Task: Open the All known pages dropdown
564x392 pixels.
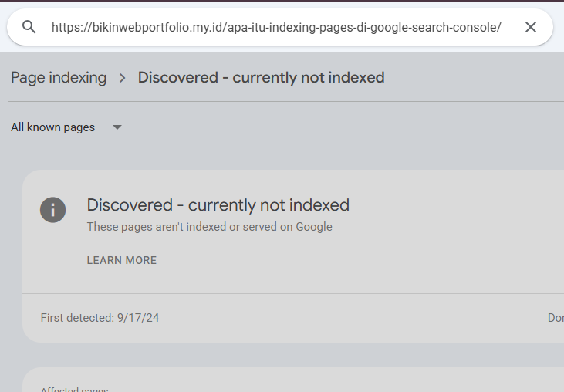Action: (x=66, y=127)
